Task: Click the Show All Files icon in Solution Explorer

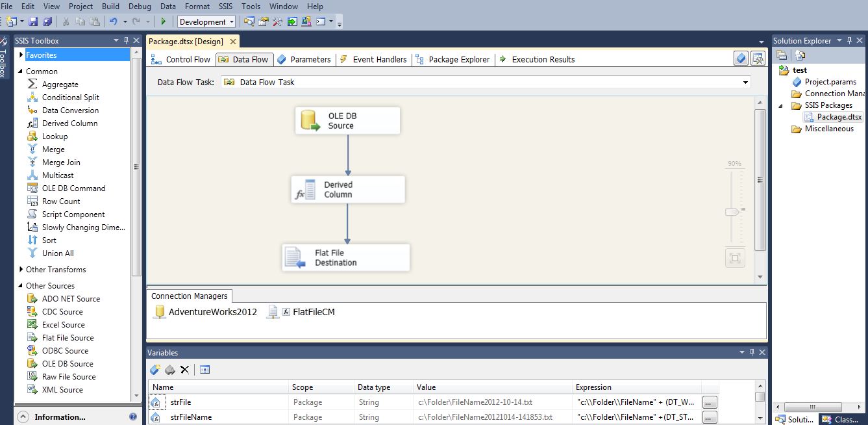Action: [800, 55]
